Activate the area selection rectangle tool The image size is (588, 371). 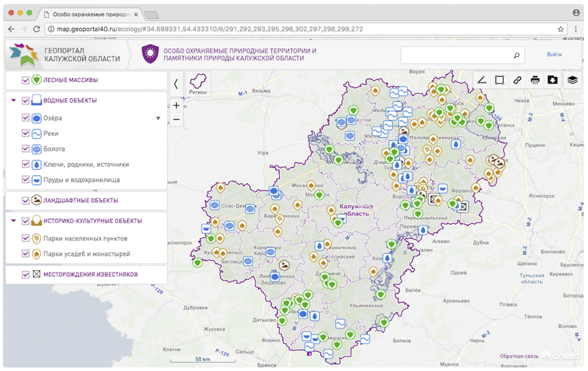coord(499,80)
